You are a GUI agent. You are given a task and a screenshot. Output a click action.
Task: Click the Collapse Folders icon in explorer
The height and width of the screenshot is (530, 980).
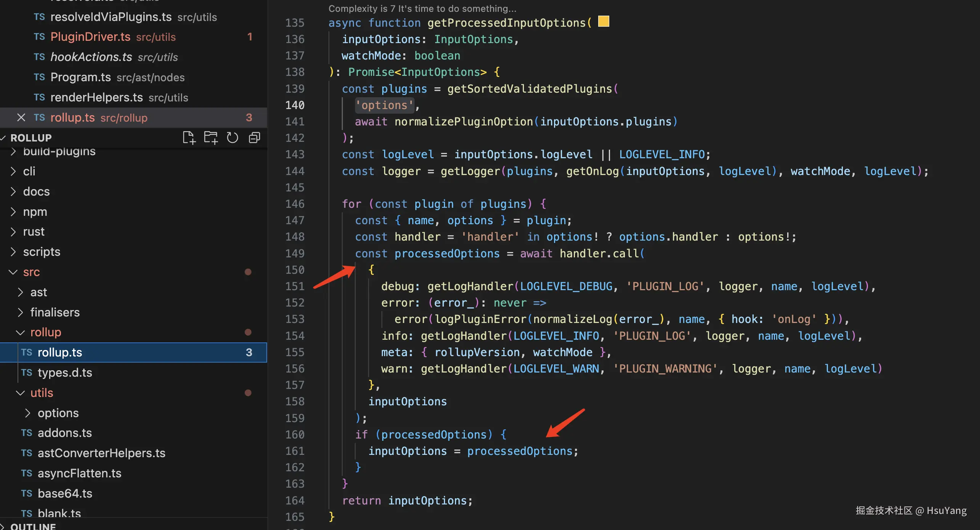coord(255,138)
